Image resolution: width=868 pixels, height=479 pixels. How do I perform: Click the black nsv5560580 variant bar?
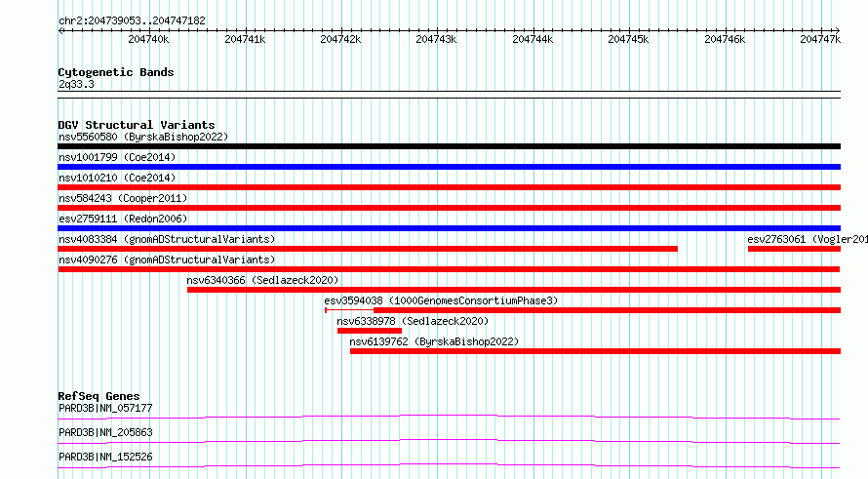pyautogui.click(x=449, y=146)
